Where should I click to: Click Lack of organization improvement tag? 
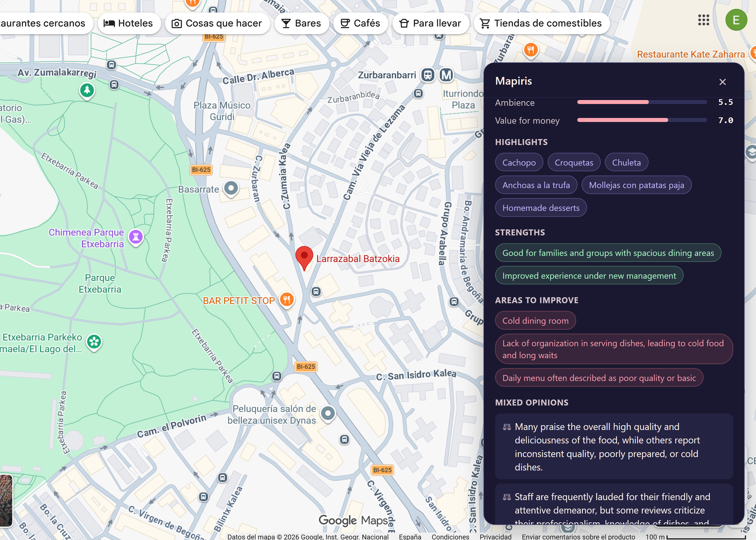tap(614, 349)
